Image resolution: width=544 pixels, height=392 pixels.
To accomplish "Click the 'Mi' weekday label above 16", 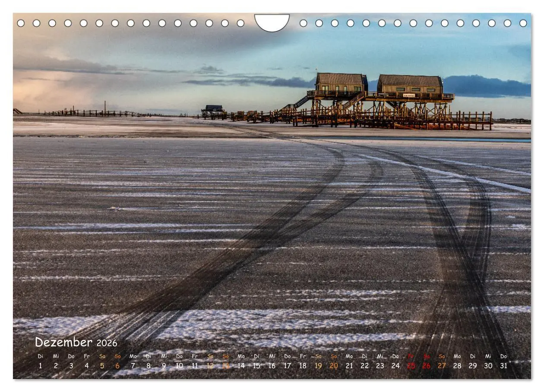I will 272,356.
